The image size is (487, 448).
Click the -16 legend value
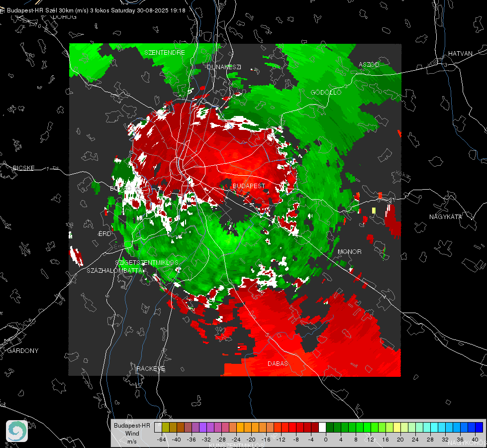tap(266, 440)
